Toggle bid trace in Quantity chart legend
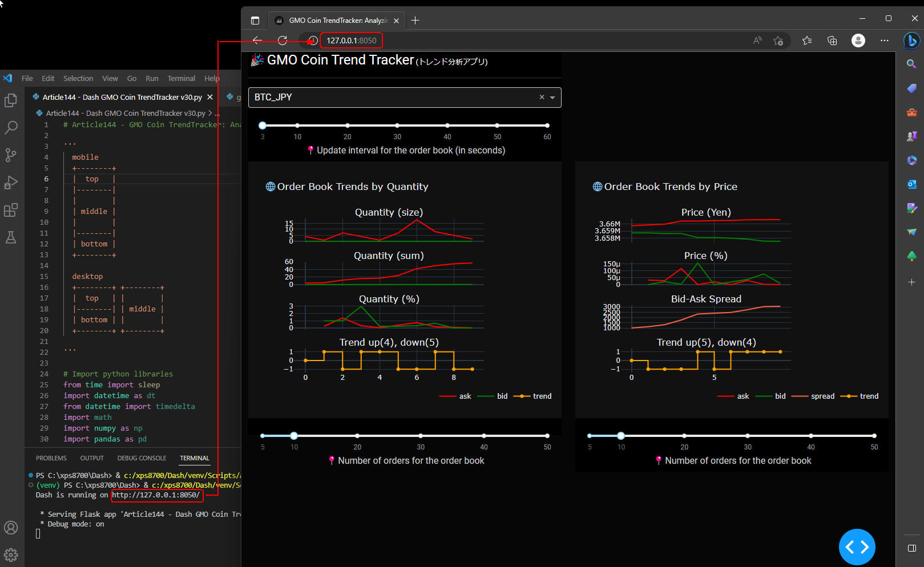Viewport: 924px width, 567px height. point(493,396)
